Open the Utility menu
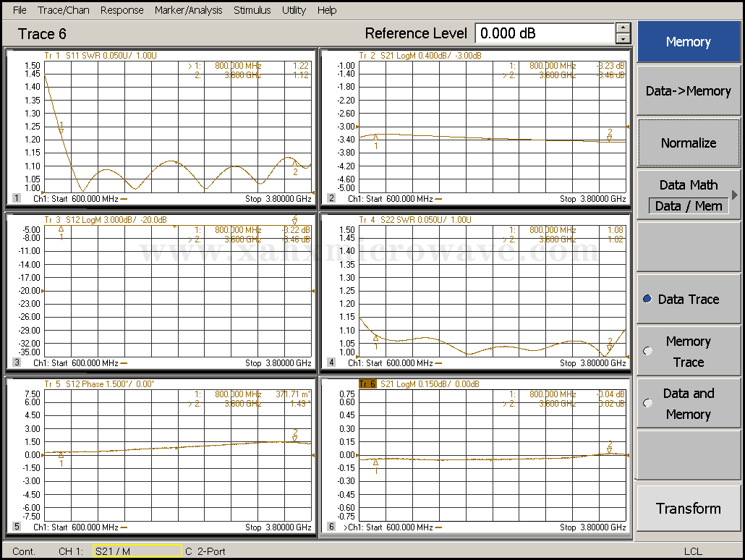 (294, 10)
